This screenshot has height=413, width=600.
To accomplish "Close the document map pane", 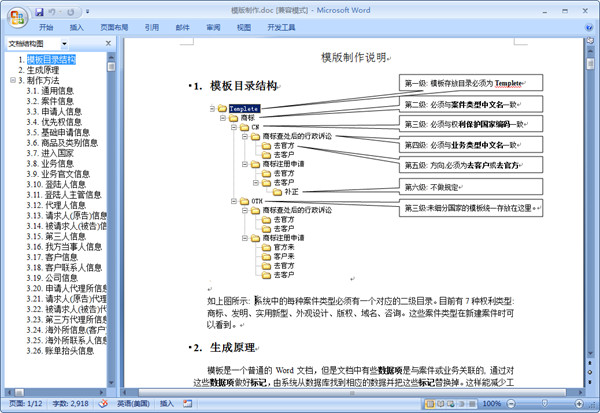I will pos(108,43).
